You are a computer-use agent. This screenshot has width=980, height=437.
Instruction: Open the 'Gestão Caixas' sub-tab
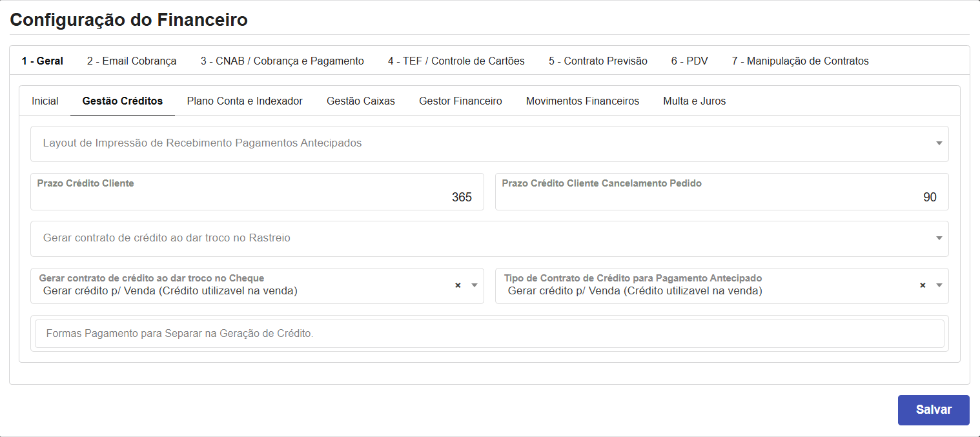tap(360, 101)
